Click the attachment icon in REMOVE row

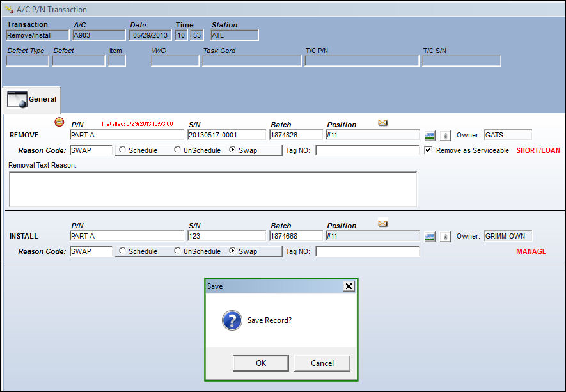click(x=445, y=136)
